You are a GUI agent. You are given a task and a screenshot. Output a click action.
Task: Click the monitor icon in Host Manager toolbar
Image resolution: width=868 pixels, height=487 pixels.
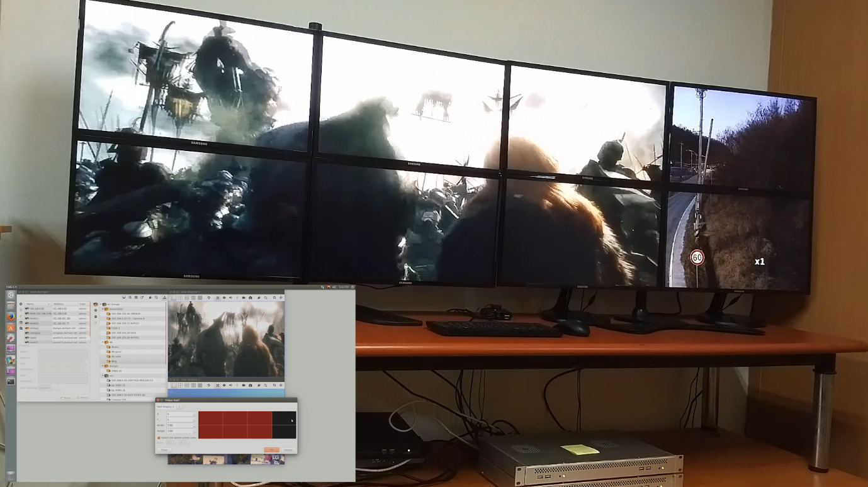click(124, 297)
